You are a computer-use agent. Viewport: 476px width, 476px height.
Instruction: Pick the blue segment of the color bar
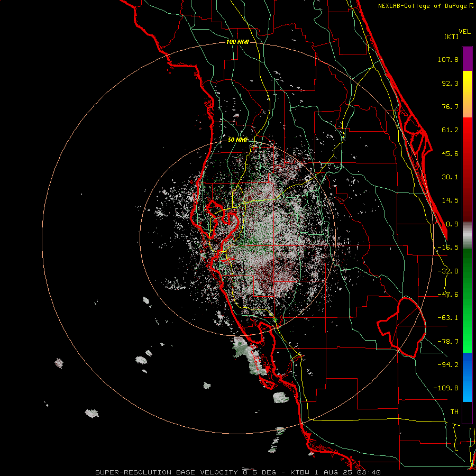467,377
